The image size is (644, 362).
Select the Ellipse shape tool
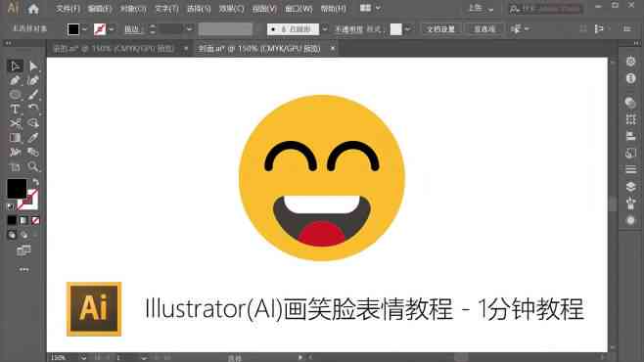pyautogui.click(x=15, y=95)
